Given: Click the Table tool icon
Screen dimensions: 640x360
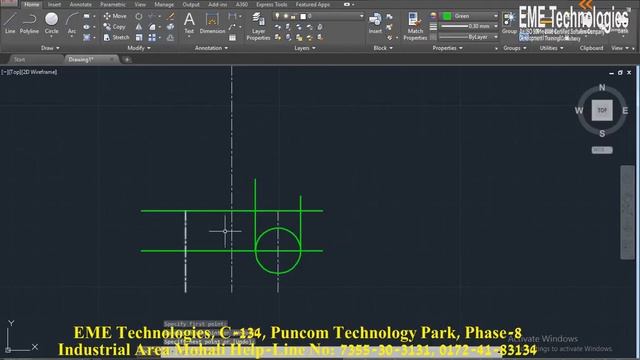Looking at the screenshot, I should point(232,38).
